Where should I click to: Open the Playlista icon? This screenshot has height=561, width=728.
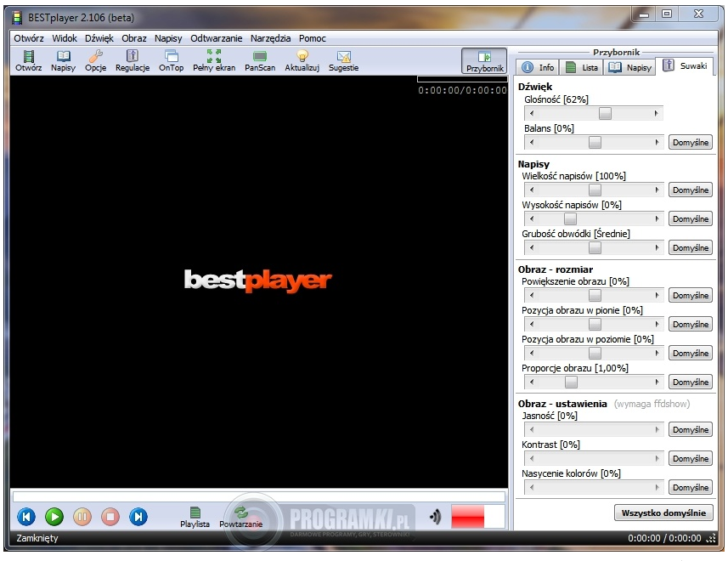coord(195,518)
